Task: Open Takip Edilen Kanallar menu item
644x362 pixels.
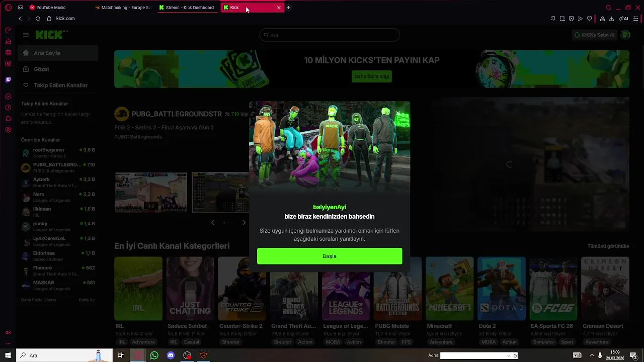Action: [x=58, y=85]
